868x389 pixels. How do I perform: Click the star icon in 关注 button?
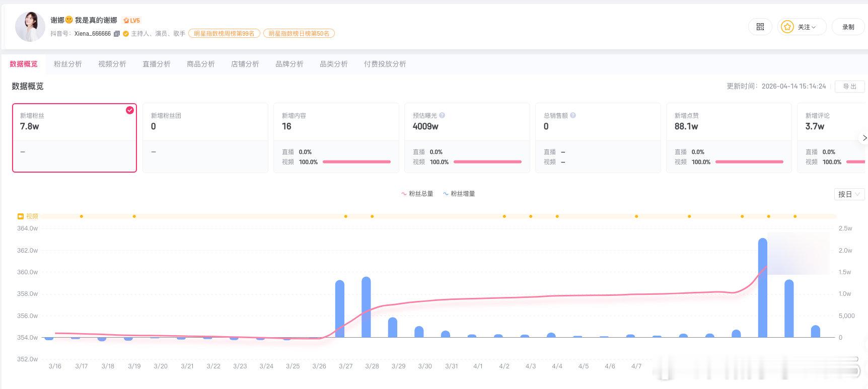[787, 27]
